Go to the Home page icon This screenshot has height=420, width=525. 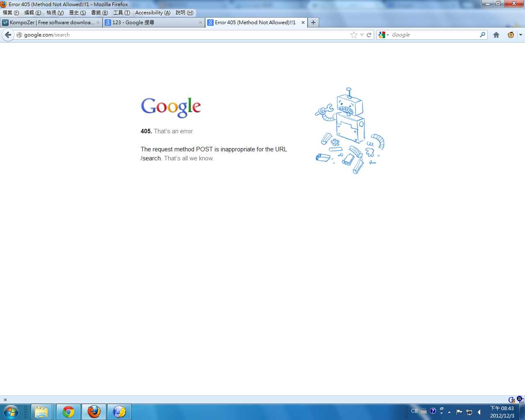tap(496, 35)
